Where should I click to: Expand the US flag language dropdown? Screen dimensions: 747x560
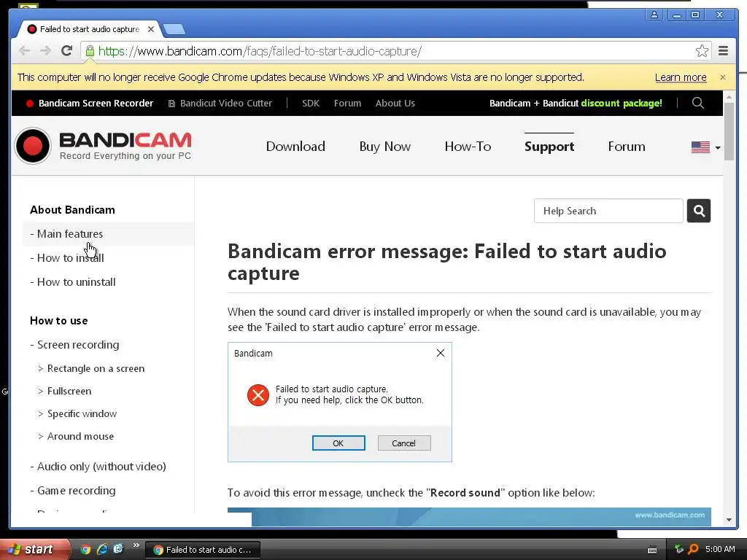[705, 147]
